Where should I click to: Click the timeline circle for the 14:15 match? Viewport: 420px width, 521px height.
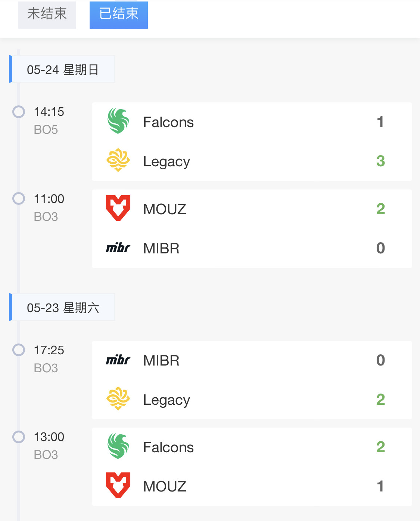click(19, 111)
